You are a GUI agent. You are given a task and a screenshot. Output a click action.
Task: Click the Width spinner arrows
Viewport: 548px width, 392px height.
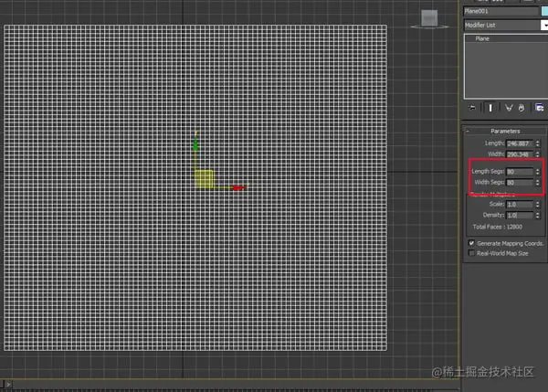click(x=538, y=154)
